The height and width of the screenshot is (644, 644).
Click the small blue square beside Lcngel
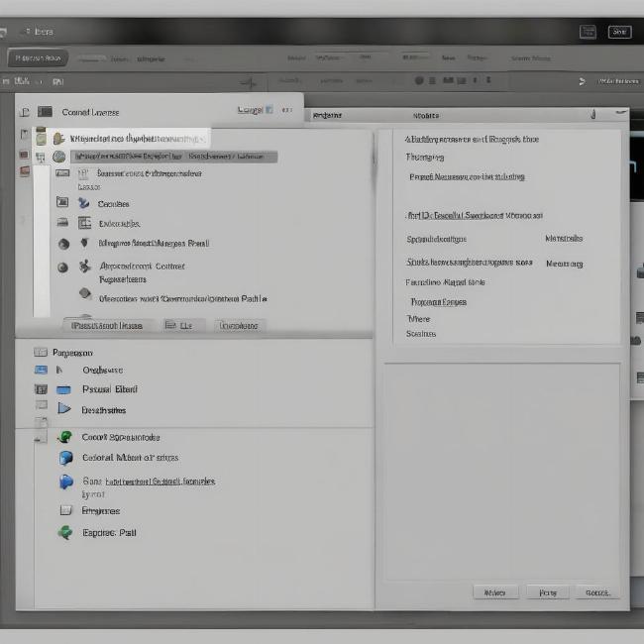[269, 110]
